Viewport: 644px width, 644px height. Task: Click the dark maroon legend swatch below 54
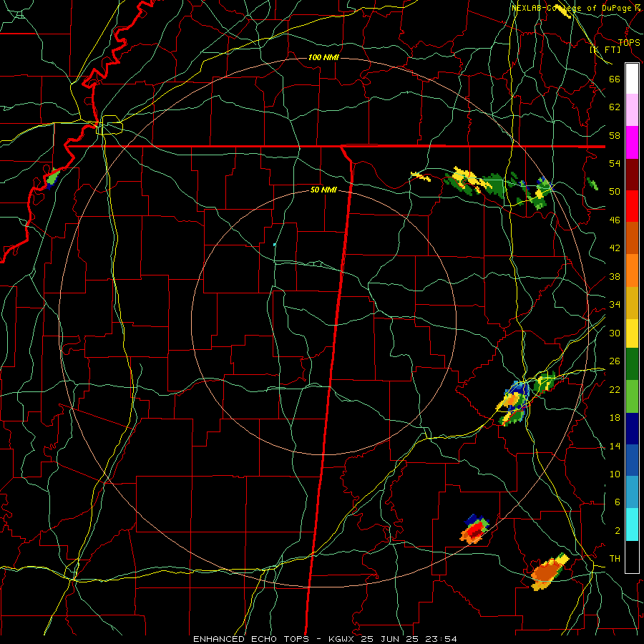(x=632, y=175)
